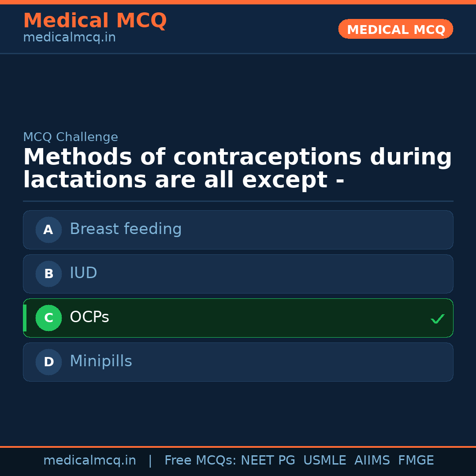Open the medicalmcq.in link under the logo

[69, 37]
